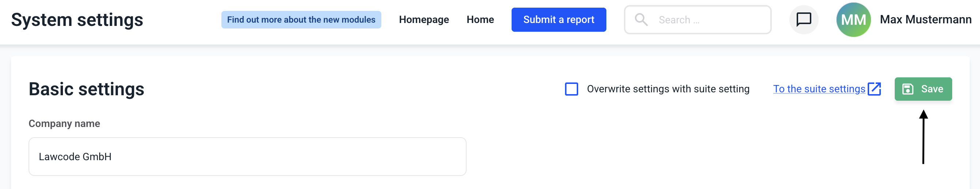This screenshot has height=189, width=980.
Task: Open the Max Mustermann user menu
Action: pyautogui.click(x=925, y=20)
